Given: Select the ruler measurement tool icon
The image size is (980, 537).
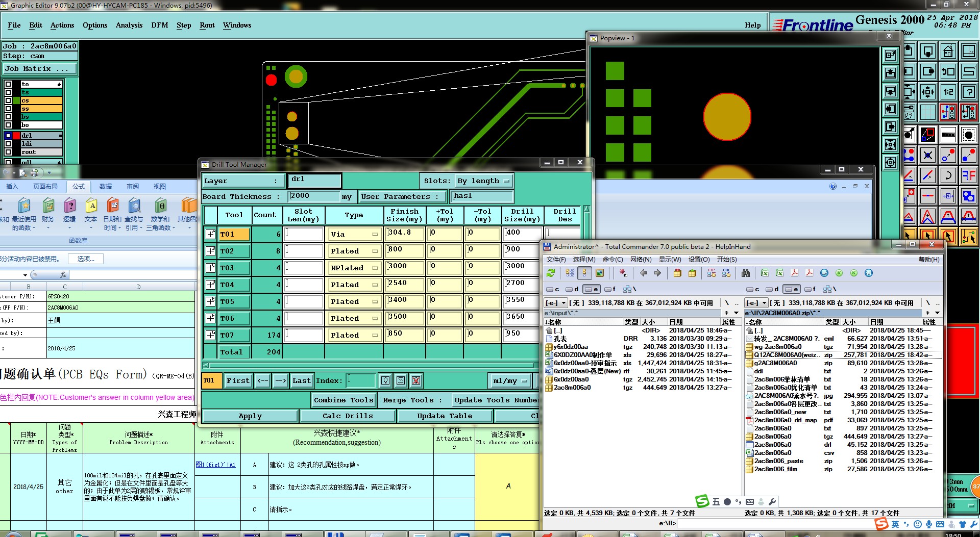Looking at the screenshot, I should coord(948,135).
